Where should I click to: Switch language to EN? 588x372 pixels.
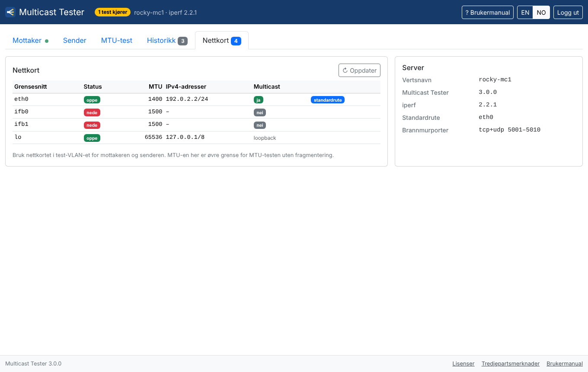coord(525,13)
